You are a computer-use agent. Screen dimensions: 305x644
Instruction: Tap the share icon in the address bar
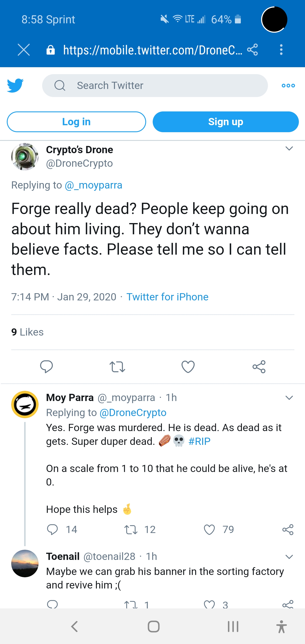click(x=252, y=50)
